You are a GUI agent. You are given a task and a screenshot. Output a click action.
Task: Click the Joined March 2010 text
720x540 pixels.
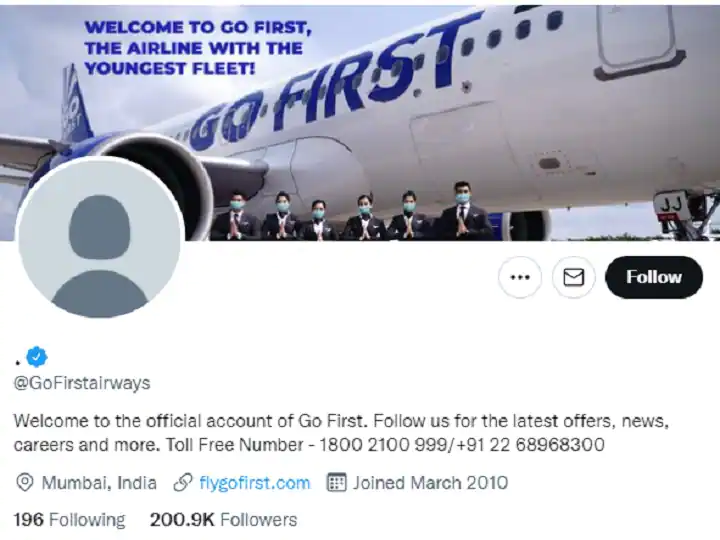(x=430, y=483)
